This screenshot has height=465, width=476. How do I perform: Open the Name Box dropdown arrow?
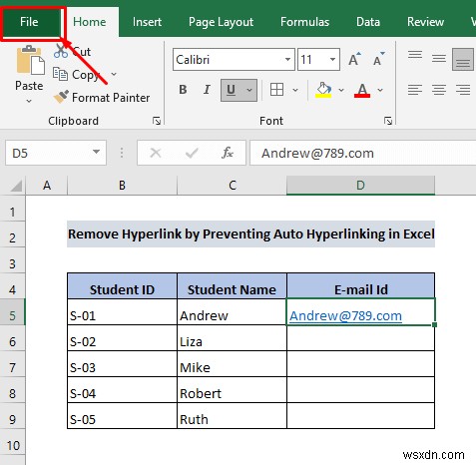tap(97, 152)
